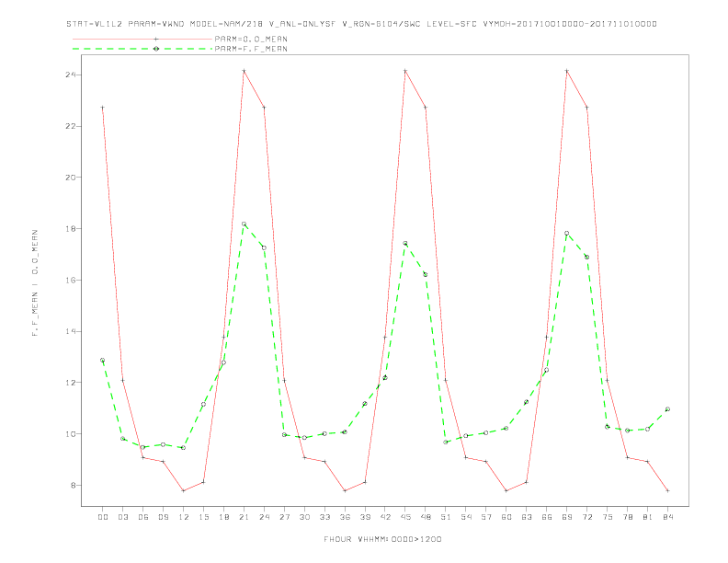Viewport: 728px width, 563px height.
Task: Select the red O_MEAN point at hour 84
Action: [667, 490]
